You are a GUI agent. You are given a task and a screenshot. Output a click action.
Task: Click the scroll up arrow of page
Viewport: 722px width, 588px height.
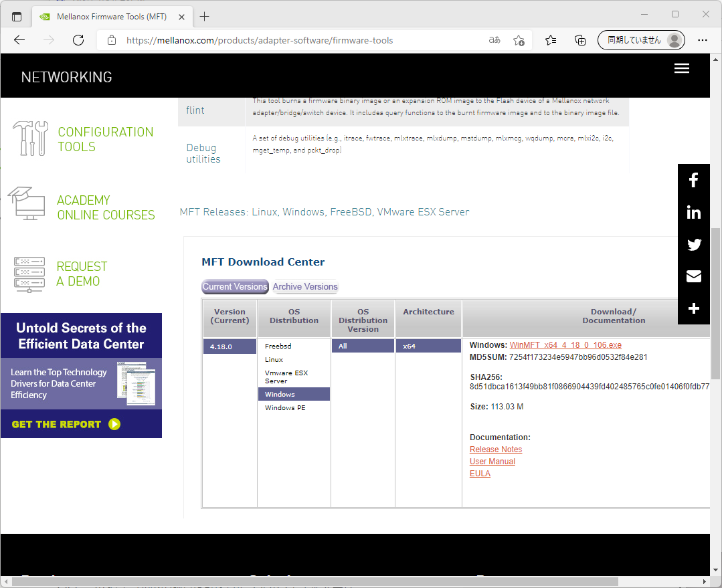[715, 60]
